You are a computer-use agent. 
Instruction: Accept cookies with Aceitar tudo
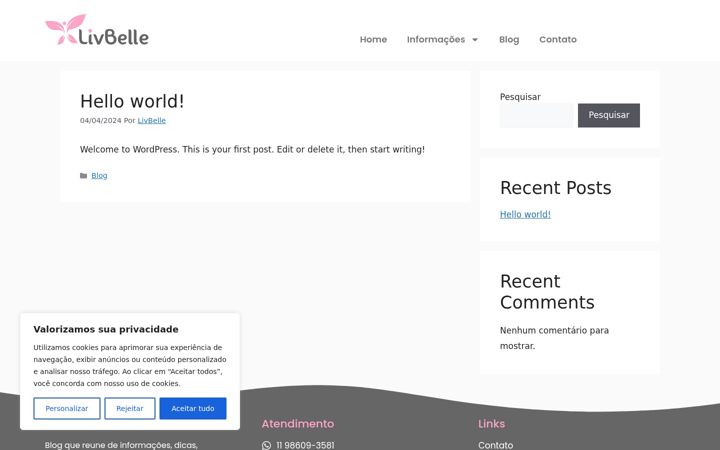click(x=193, y=408)
